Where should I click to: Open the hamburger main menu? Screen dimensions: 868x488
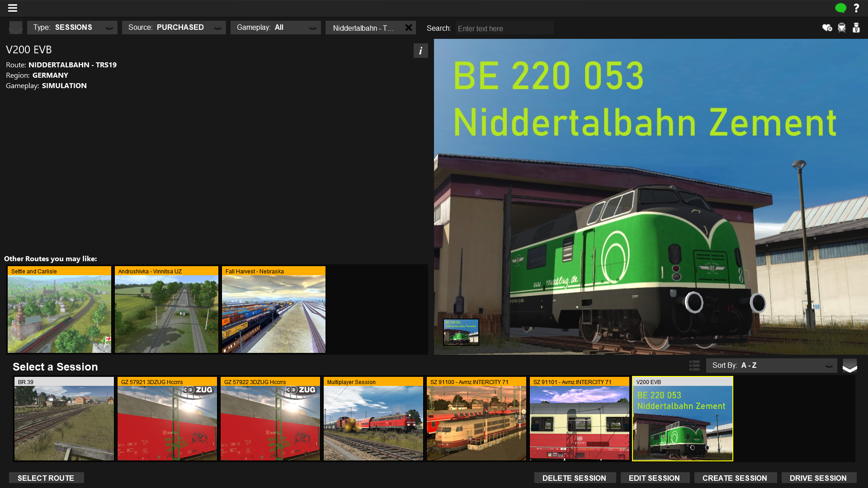pos(13,8)
